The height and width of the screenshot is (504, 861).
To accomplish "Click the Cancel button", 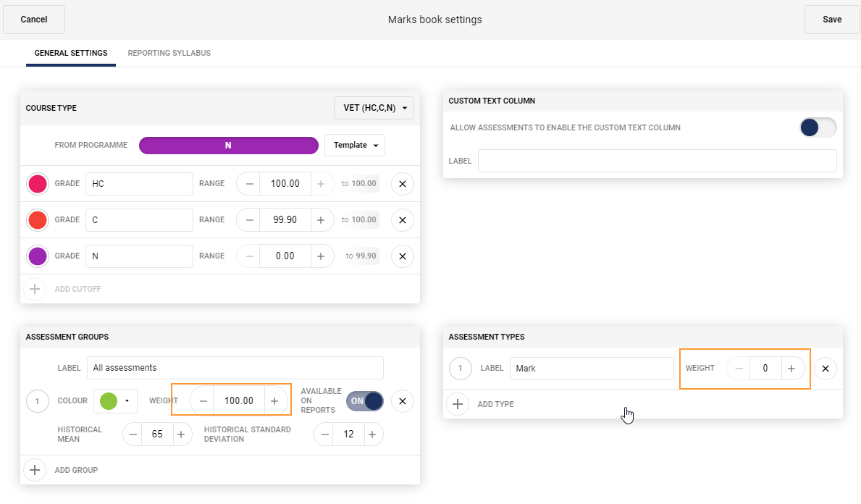I will tap(33, 20).
